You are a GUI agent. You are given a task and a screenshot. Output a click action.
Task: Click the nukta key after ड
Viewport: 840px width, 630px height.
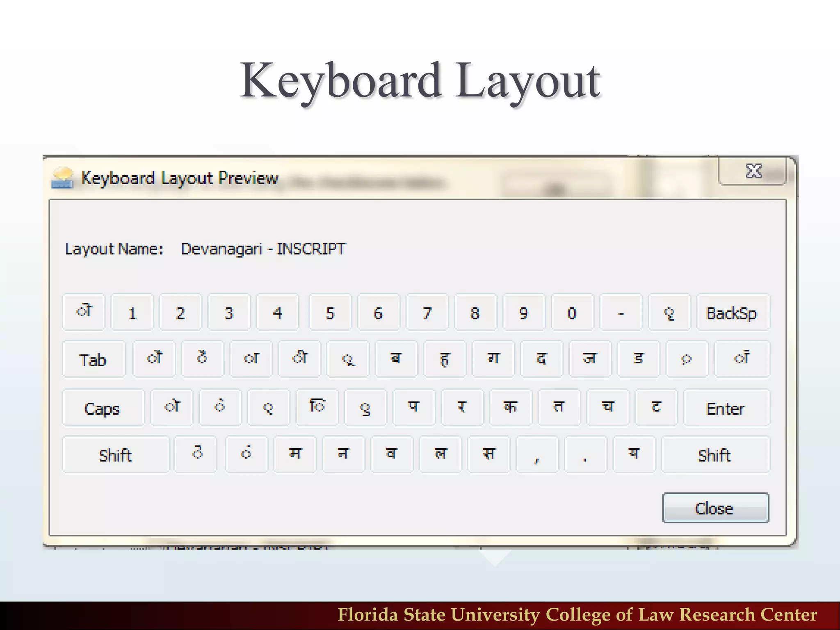687,359
